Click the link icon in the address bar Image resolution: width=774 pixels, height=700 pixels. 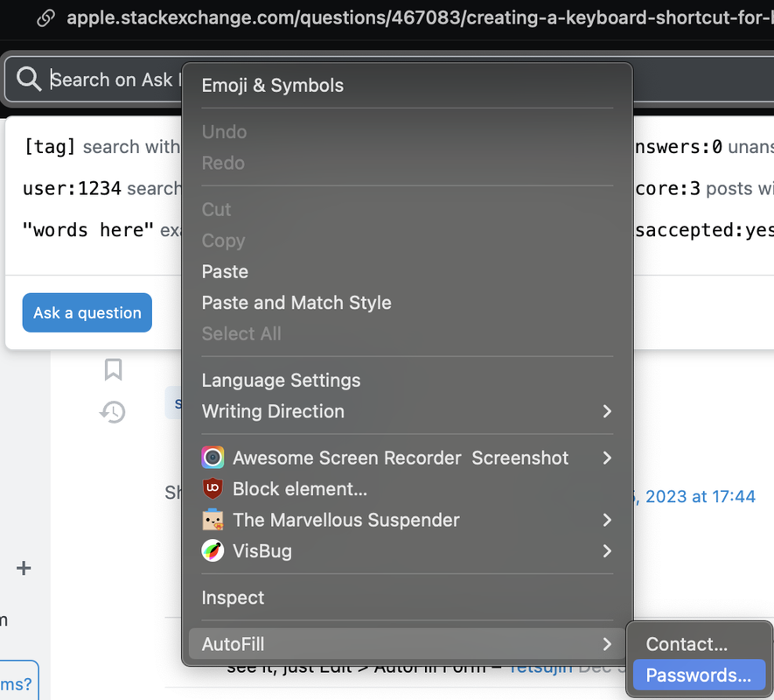coord(45,18)
